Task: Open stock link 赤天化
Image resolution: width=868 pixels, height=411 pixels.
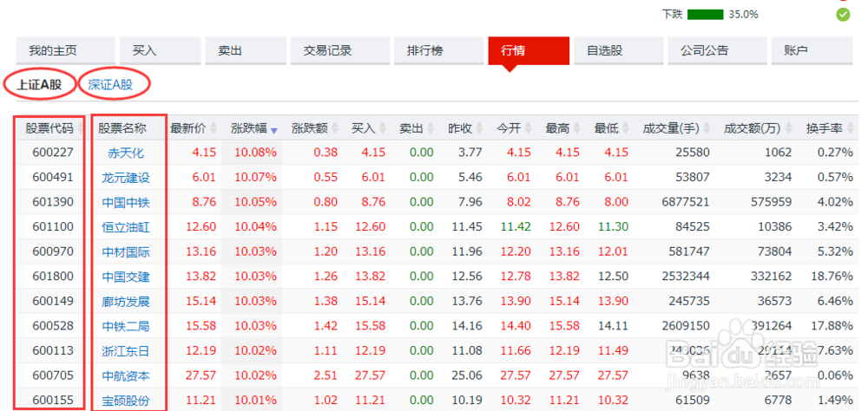Action: click(126, 153)
